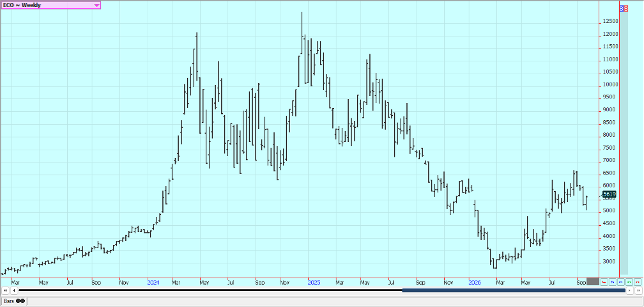Viewport: 644px width, 307px height.
Task: Click the blue B buy button
Action: click(x=622, y=8)
